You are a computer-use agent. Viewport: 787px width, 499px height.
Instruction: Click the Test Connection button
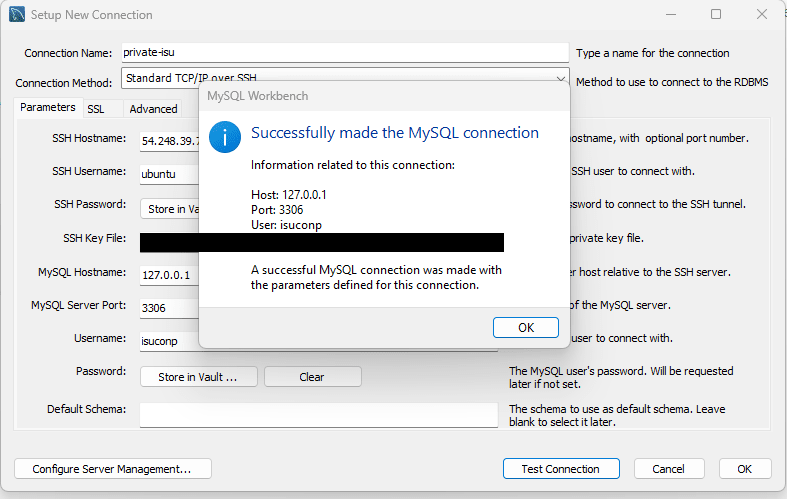[x=561, y=469]
